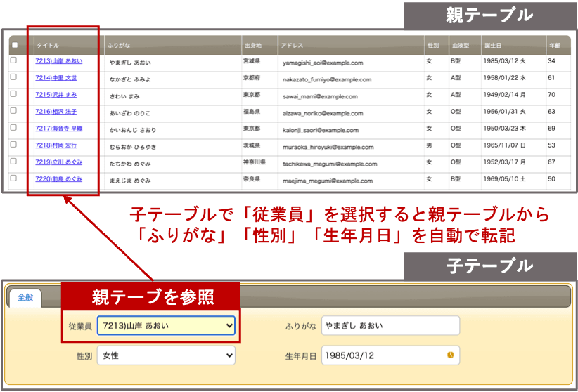Open record link 7217)海音寺 早織
578x392 pixels.
[x=58, y=129]
